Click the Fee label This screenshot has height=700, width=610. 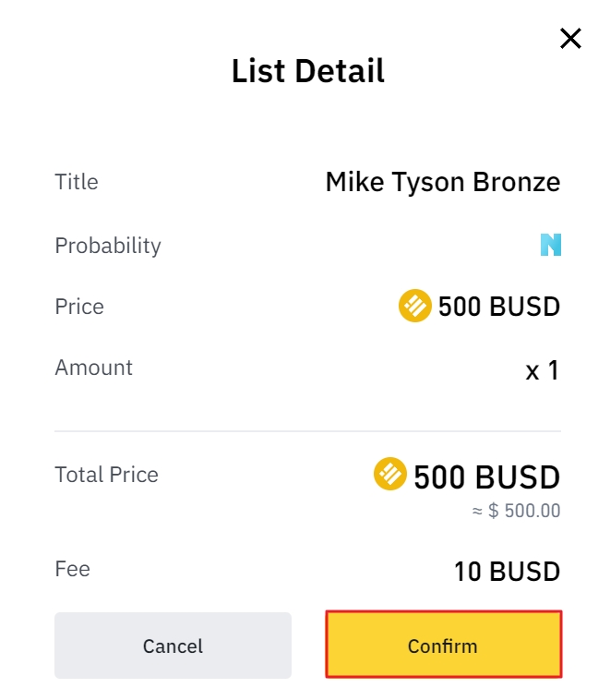(73, 569)
